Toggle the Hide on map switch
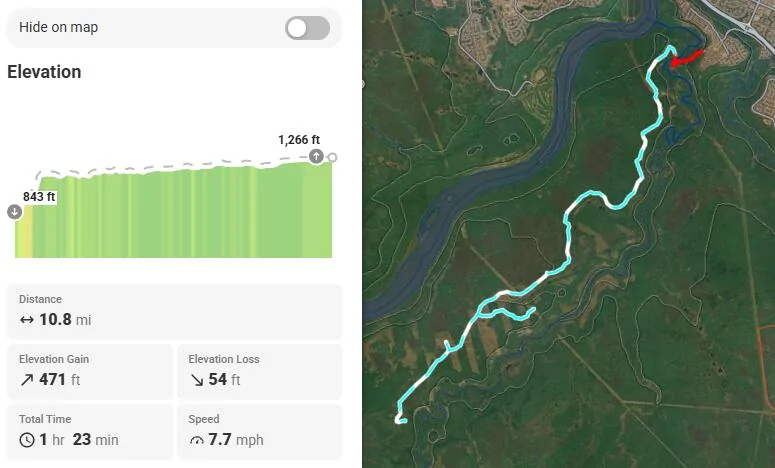The image size is (775, 468). coord(307,28)
